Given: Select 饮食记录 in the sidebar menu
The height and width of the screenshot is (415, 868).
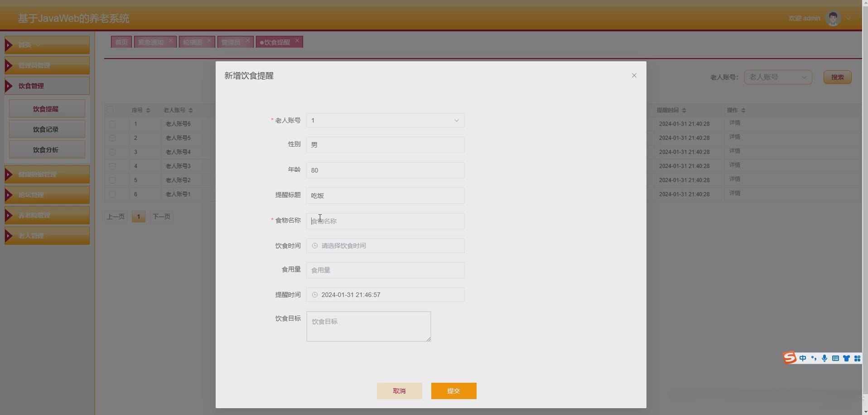Looking at the screenshot, I should [x=47, y=129].
